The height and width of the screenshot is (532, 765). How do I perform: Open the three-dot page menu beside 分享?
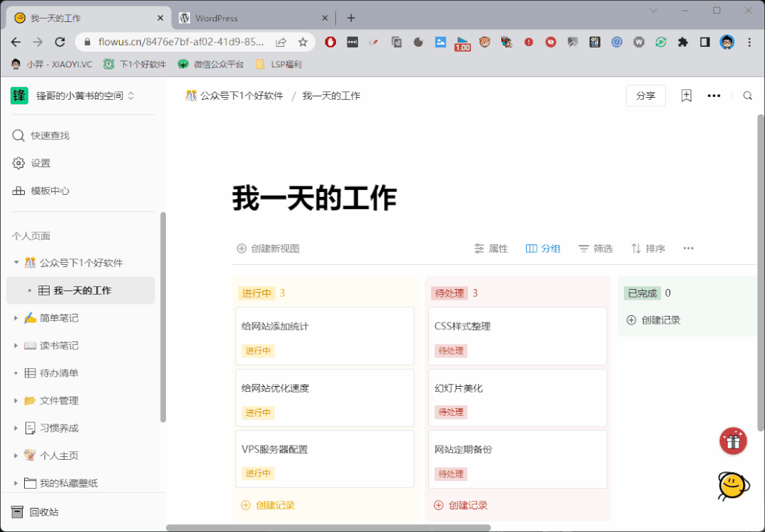click(x=714, y=96)
